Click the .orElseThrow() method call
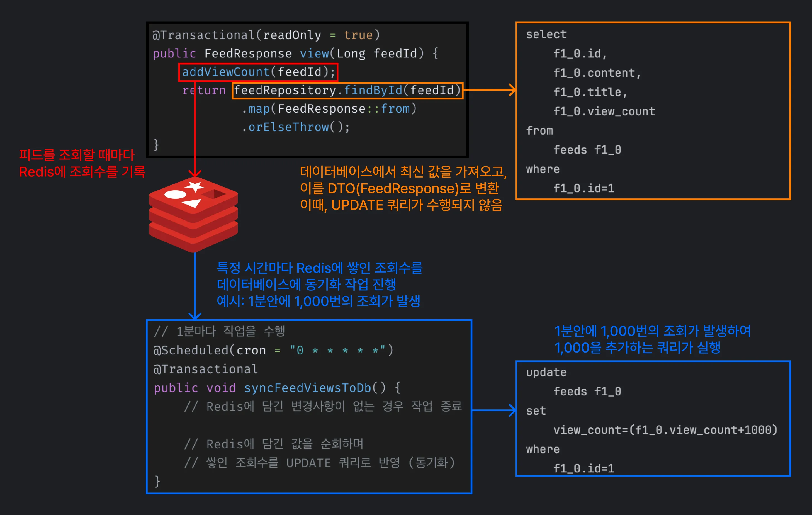The width and height of the screenshot is (812, 515). [296, 127]
